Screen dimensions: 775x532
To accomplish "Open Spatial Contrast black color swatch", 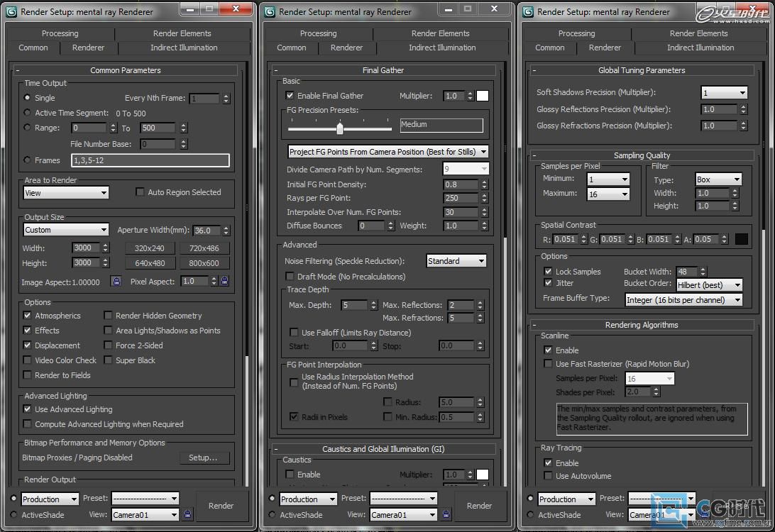I will 742,239.
